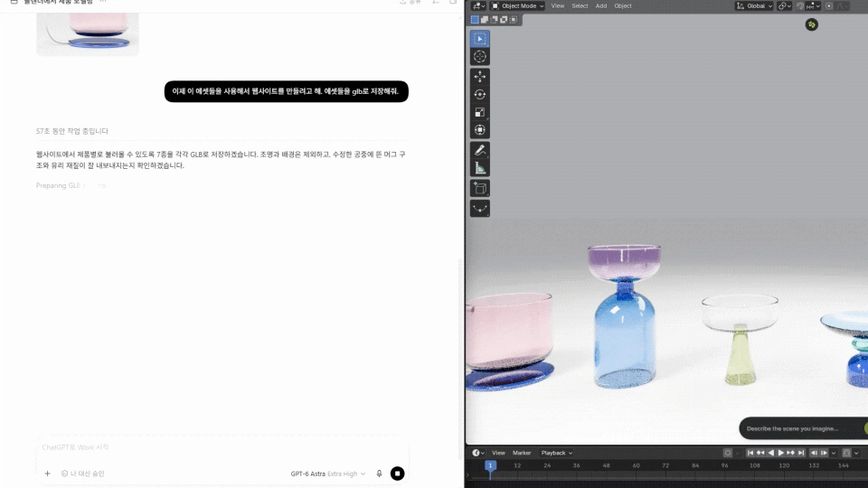The image size is (868, 488).
Task: Open the Object menu
Action: point(623,6)
